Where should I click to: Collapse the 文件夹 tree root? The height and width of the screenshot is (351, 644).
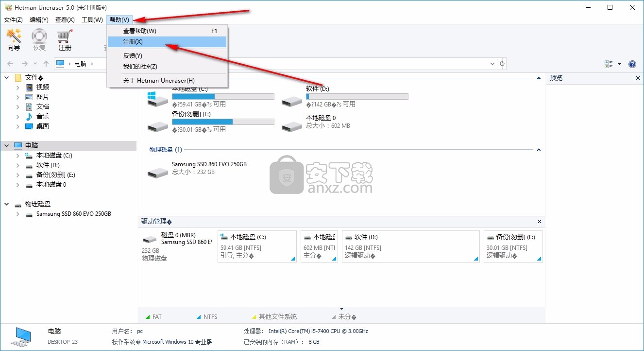point(7,77)
